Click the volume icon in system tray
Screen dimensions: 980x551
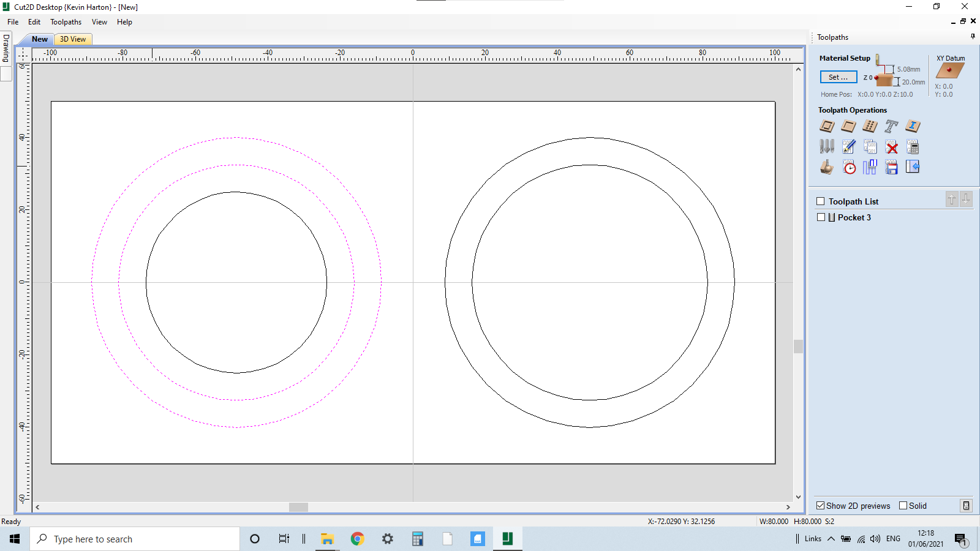[875, 539]
